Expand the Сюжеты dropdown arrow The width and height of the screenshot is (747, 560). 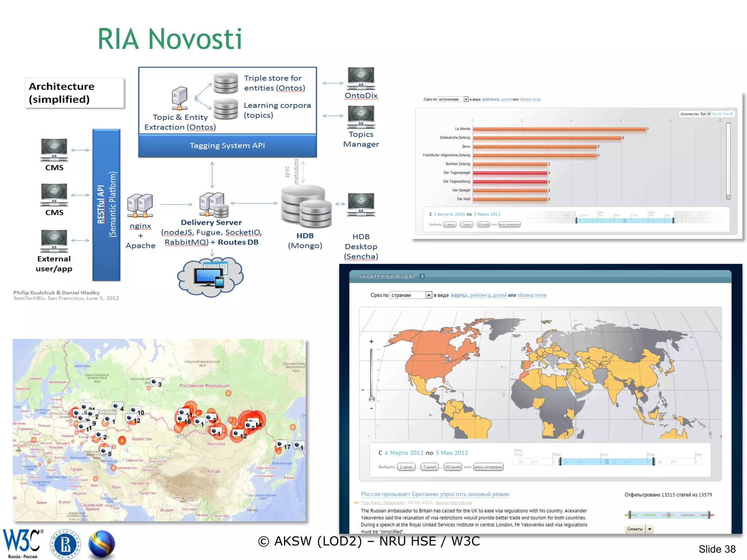(x=650, y=529)
